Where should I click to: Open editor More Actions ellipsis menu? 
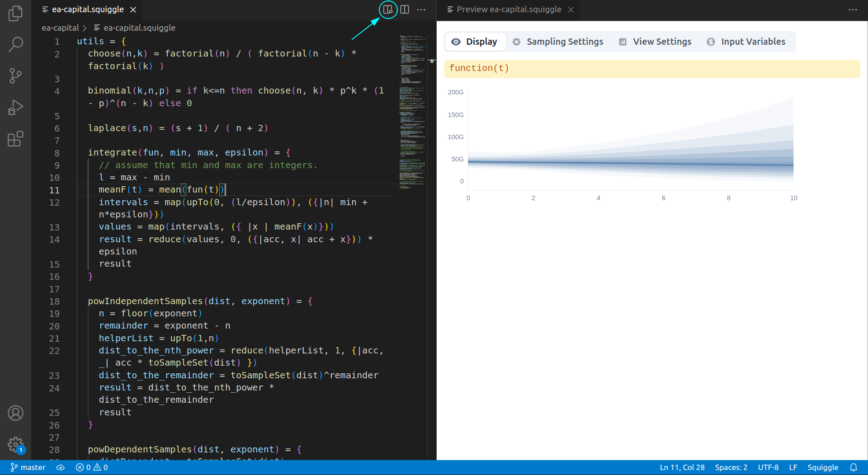pos(421,9)
